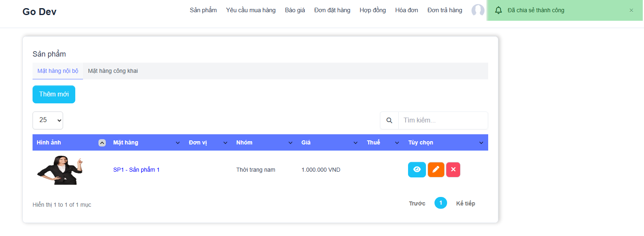
Task: Open the 25 rows-per-page dropdown
Action: [x=48, y=120]
